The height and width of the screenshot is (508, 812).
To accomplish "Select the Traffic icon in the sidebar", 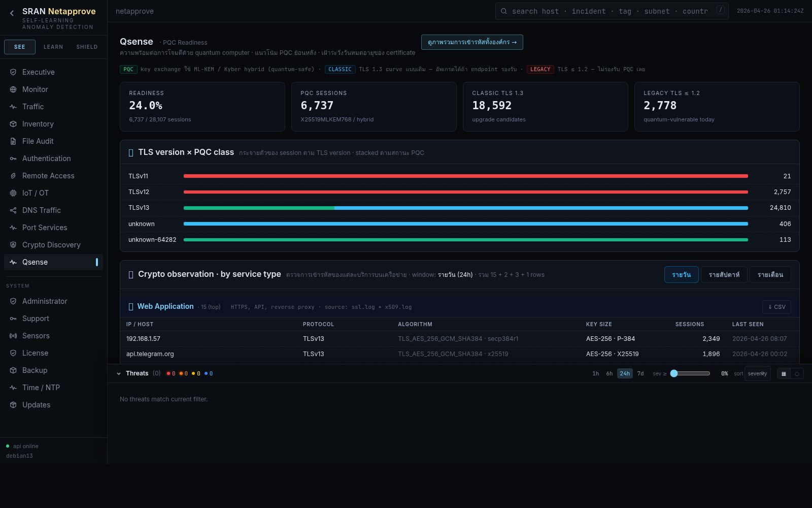I will coord(13,107).
